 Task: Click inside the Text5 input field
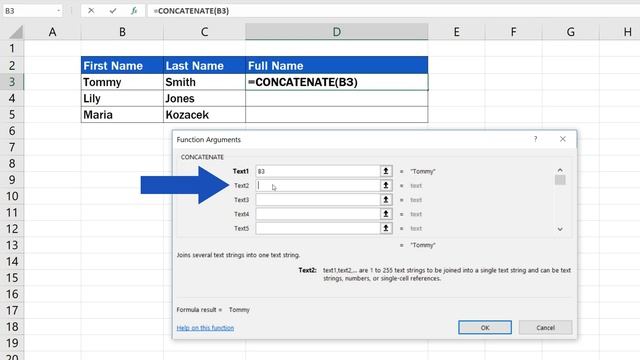[318, 228]
